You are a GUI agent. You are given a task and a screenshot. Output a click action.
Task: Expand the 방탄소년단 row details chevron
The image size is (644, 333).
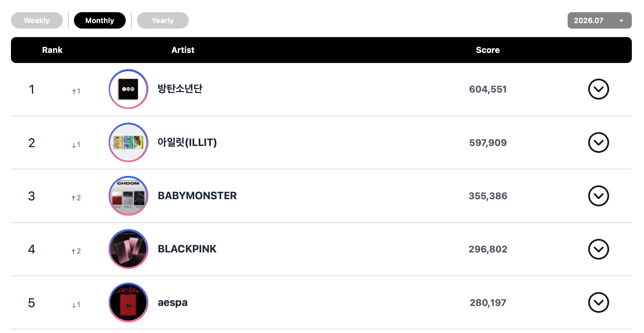point(598,89)
